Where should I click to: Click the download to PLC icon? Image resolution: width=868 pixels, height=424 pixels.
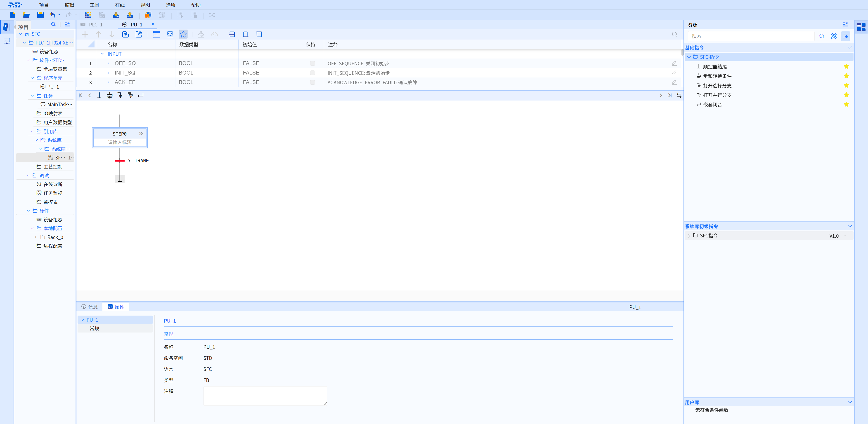tap(116, 15)
